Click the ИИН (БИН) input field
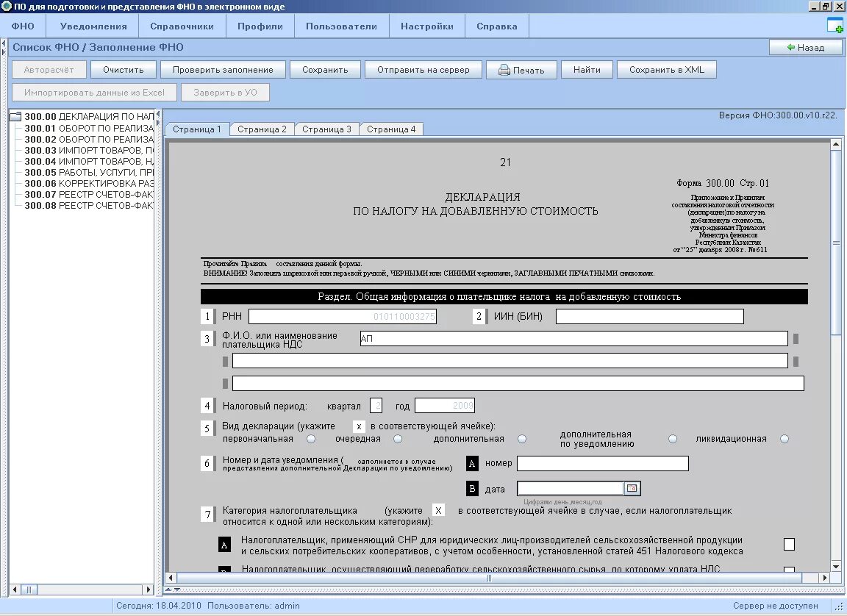 [650, 316]
